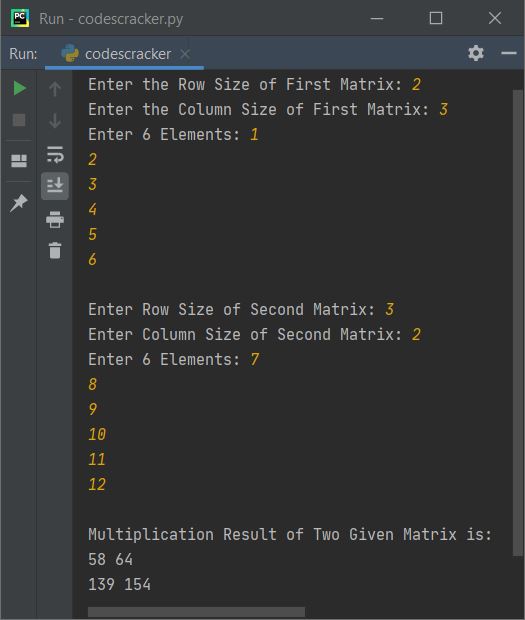Click the input value '8'
Viewport: 525px width, 620px height.
click(x=93, y=384)
